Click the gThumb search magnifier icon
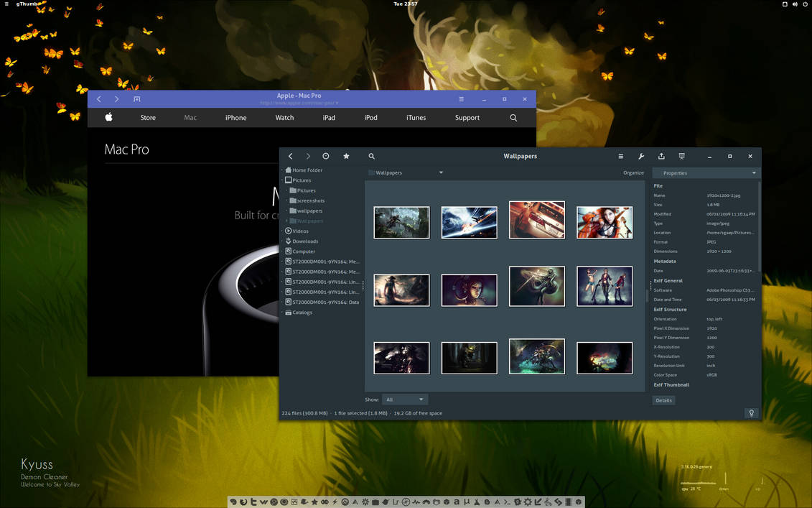The image size is (812, 508). coord(371,156)
